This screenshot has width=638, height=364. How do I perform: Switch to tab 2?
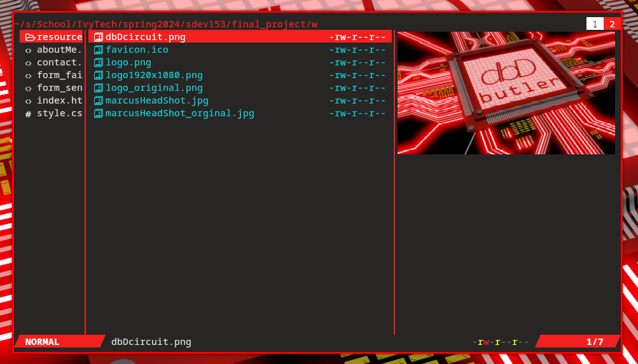click(x=612, y=24)
